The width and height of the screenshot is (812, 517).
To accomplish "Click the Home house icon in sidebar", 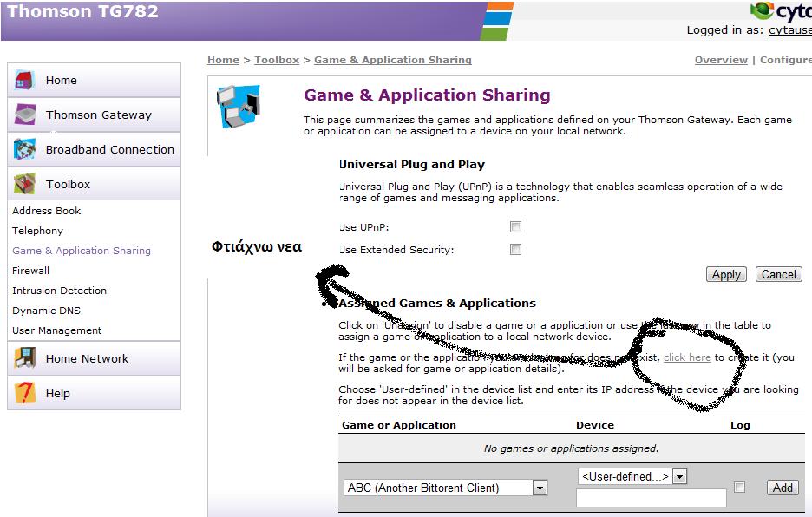I will (24, 80).
